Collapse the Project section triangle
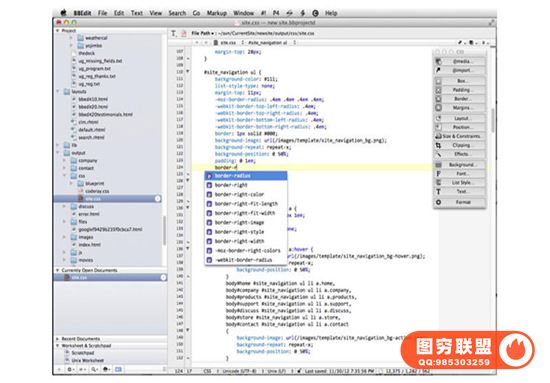 point(58,31)
